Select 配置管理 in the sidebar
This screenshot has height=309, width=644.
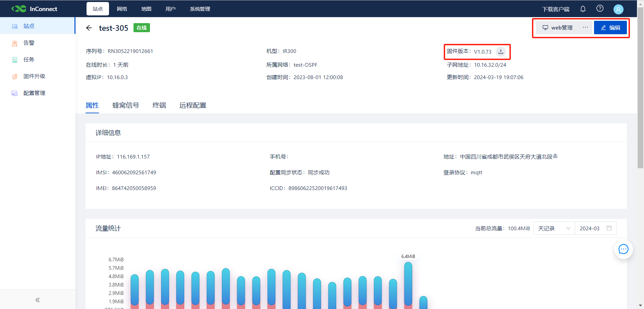(x=38, y=93)
